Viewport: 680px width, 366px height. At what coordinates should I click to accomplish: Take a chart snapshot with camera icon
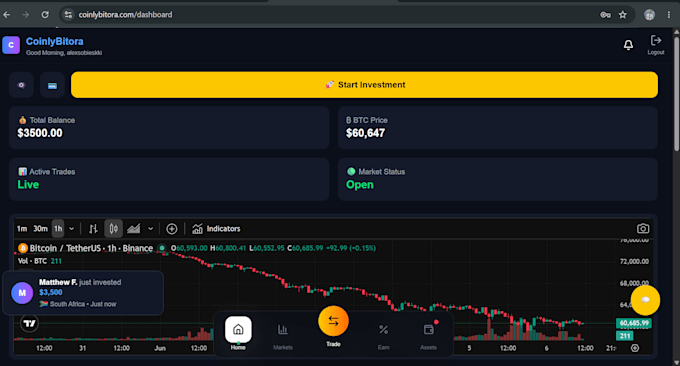[643, 229]
